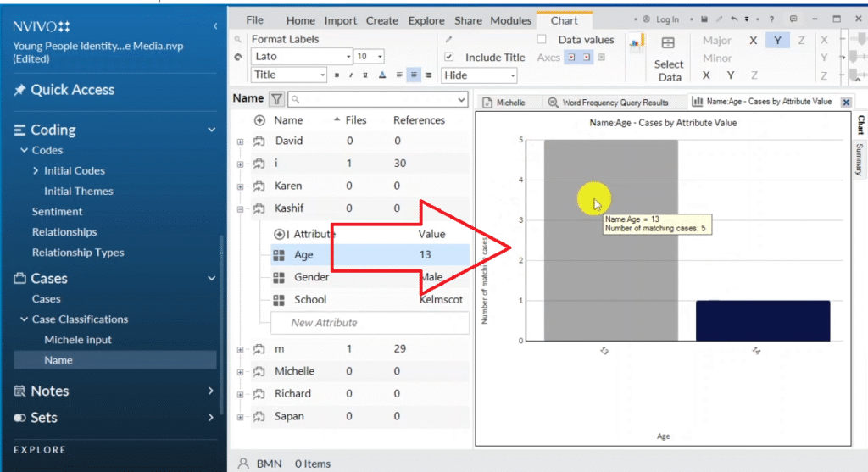
Task: Open the Explore ribbon tab
Action: pos(426,20)
